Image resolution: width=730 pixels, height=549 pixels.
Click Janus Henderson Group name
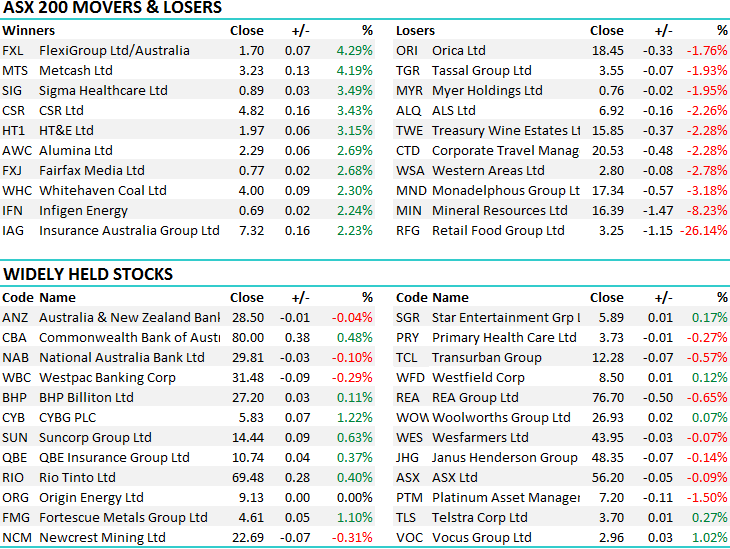505,458
